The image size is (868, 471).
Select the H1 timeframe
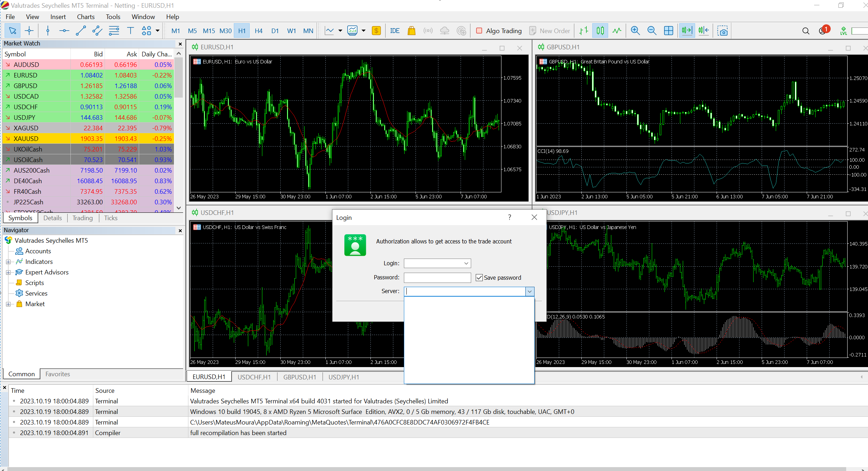pos(242,31)
